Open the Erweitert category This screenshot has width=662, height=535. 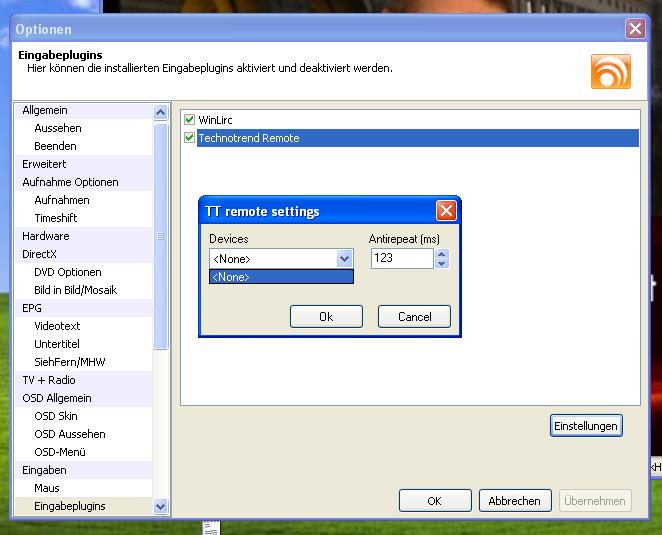tap(84, 164)
